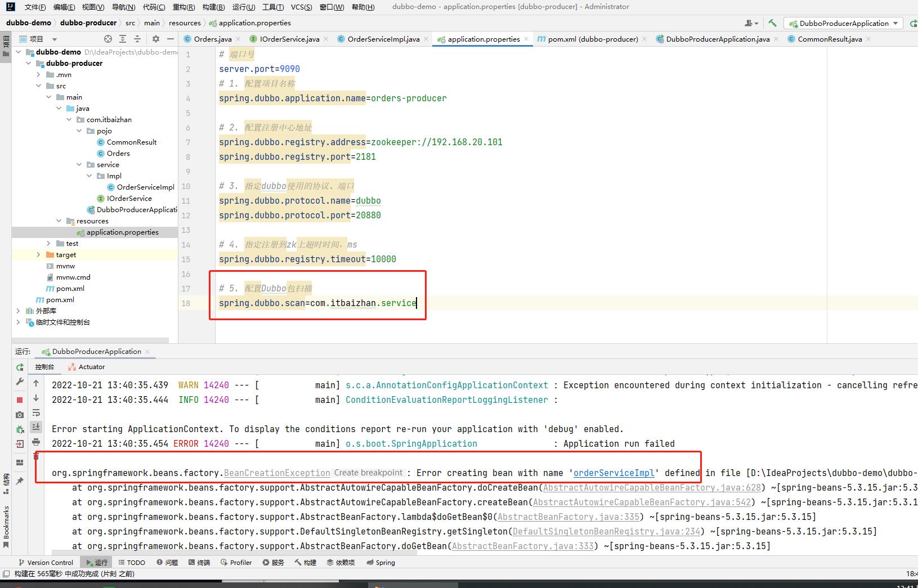Open project panel gear options
The image size is (918, 588).
point(156,39)
